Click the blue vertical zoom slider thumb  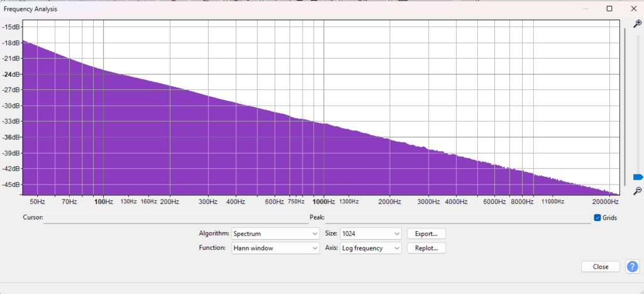pos(638,178)
